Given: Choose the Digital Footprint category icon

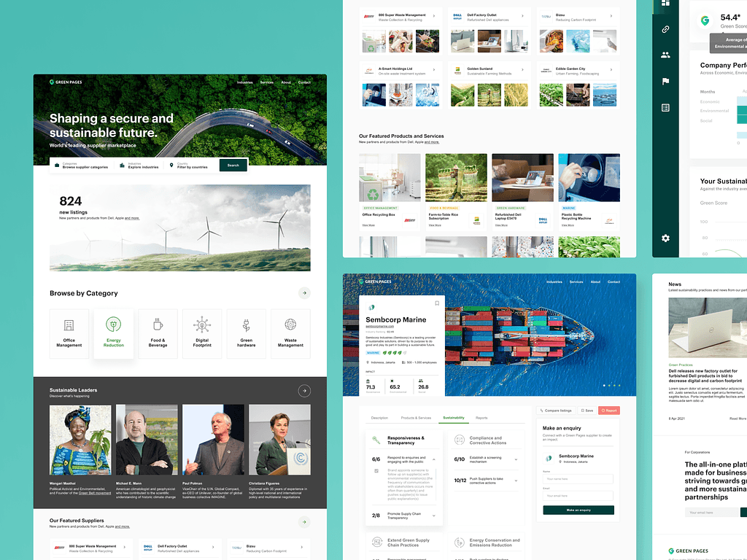Looking at the screenshot, I should click(x=202, y=324).
